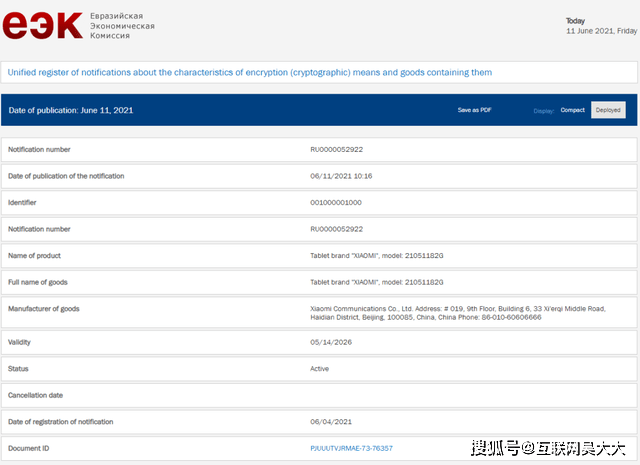Click the Date of publication header text
Image resolution: width=640 pixels, height=465 pixels.
click(71, 110)
